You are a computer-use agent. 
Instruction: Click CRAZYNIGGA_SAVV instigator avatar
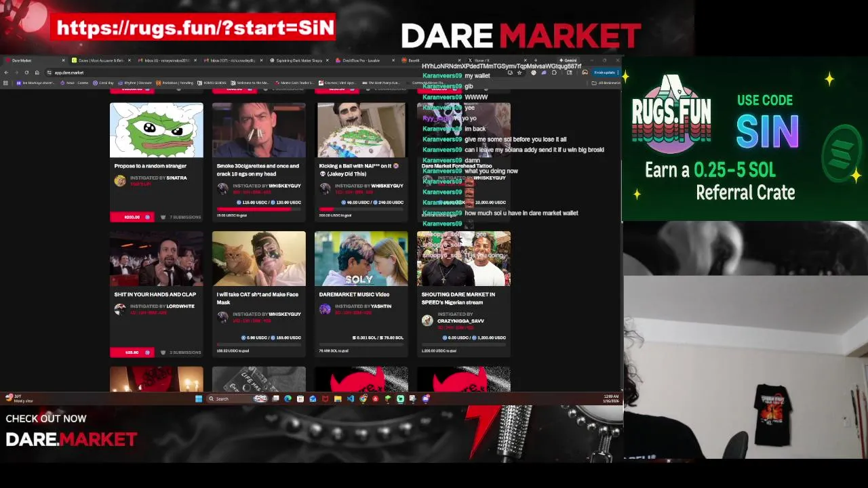point(427,321)
